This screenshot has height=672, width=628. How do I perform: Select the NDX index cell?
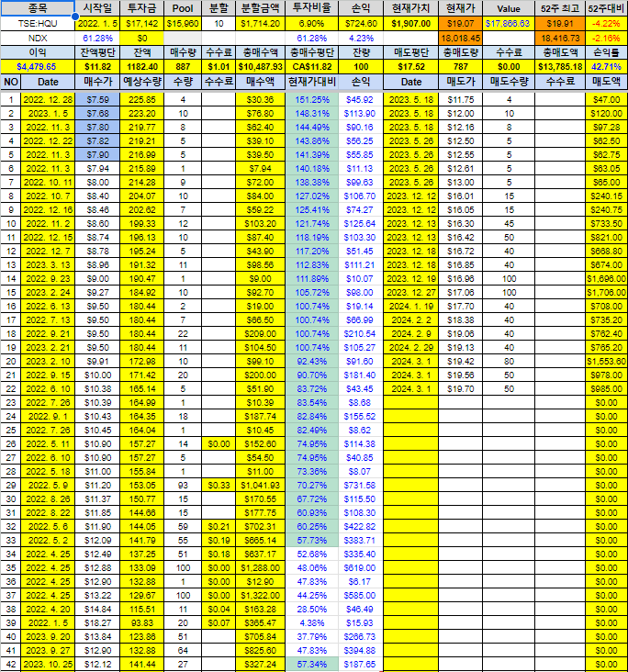(x=38, y=39)
